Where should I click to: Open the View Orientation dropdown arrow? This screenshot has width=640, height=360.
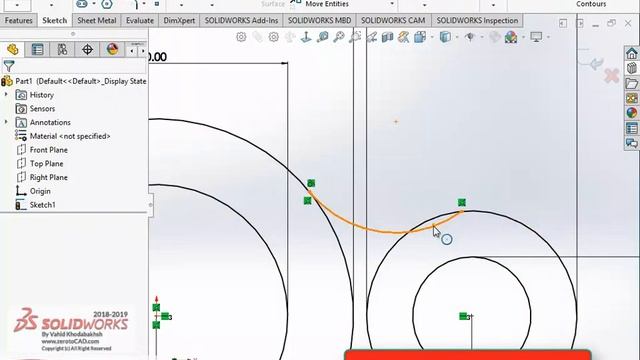(x=432, y=38)
